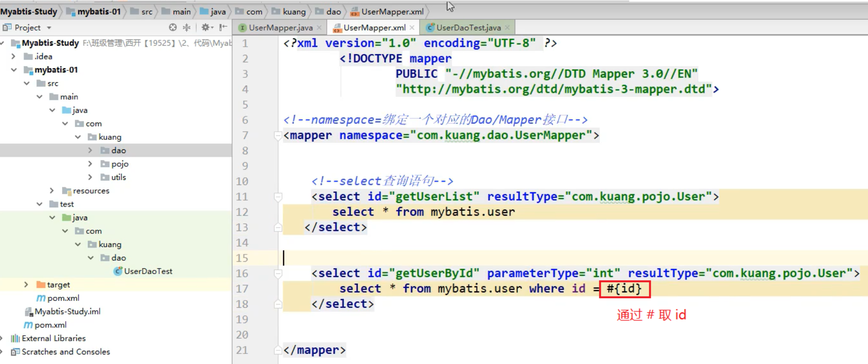Collapse the src folder
Image resolution: width=868 pixels, height=364 pixels.
coord(26,83)
